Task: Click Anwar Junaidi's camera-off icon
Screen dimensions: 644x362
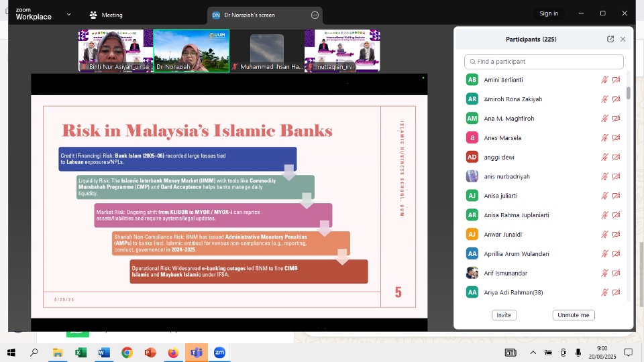Action: click(616, 234)
